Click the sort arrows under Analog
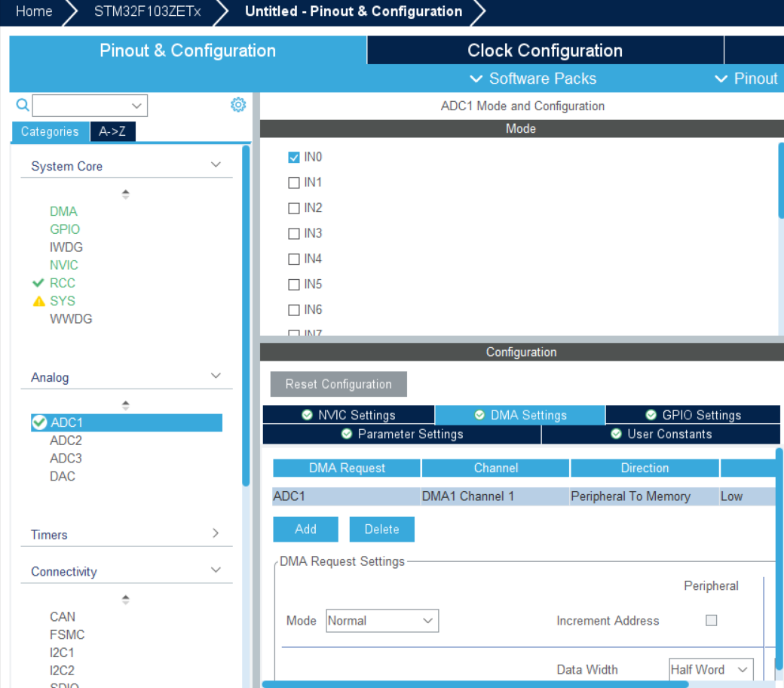This screenshot has width=784, height=688. [125, 405]
